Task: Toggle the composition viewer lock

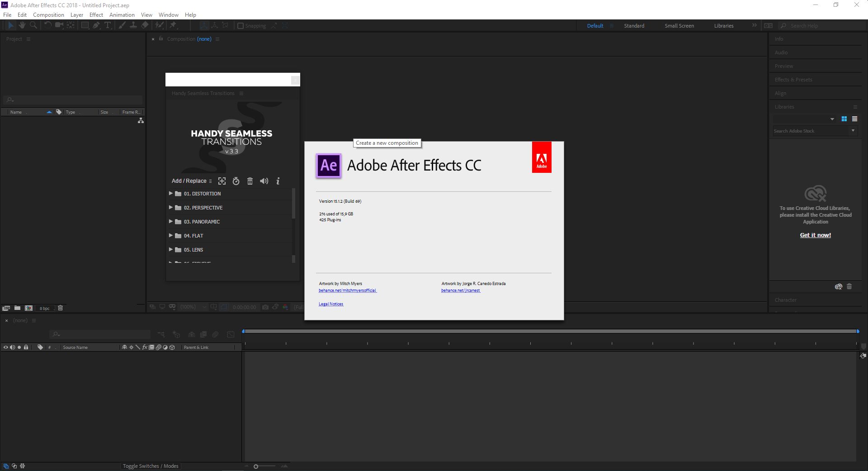Action: click(x=160, y=39)
